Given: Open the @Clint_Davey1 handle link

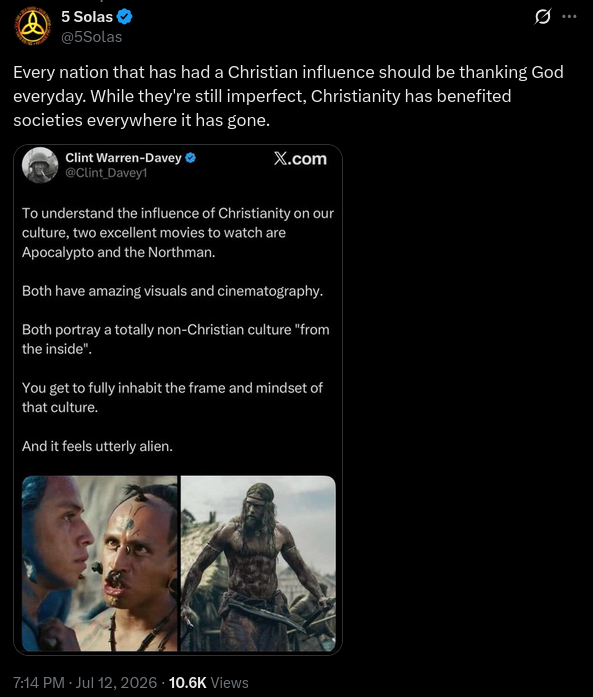Looking at the screenshot, I should coord(106,173).
